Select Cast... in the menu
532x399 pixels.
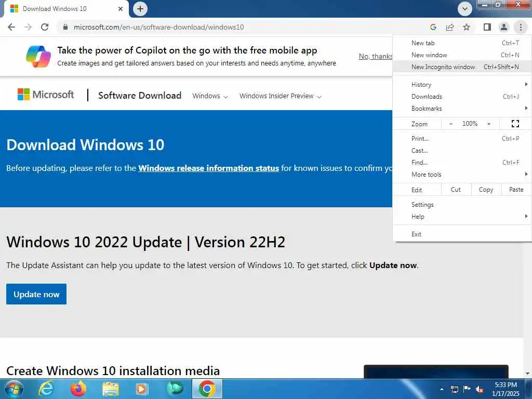462,151
